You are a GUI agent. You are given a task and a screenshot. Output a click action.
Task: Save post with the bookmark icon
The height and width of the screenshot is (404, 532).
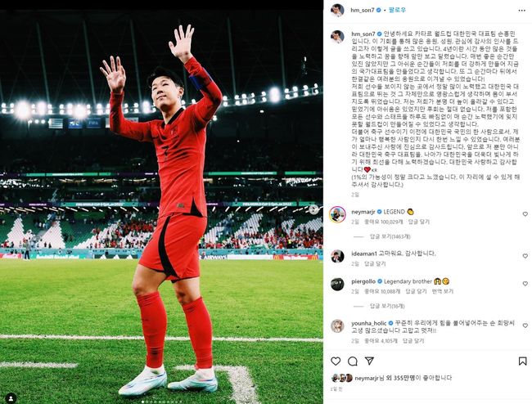(522, 361)
